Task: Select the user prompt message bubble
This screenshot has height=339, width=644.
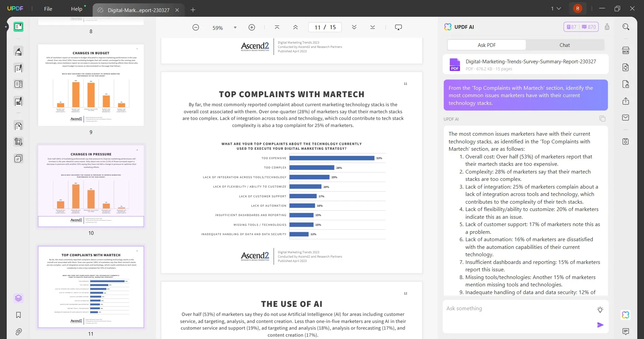Action: [x=526, y=95]
